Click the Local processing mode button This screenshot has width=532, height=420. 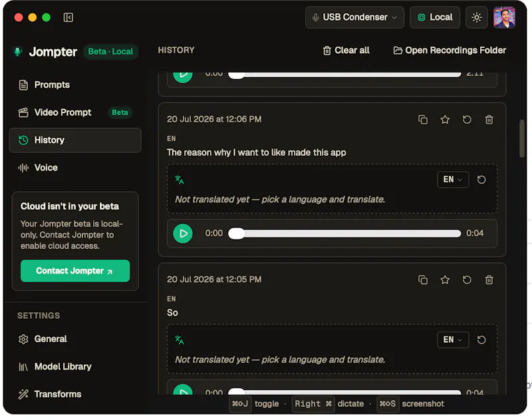coord(435,17)
